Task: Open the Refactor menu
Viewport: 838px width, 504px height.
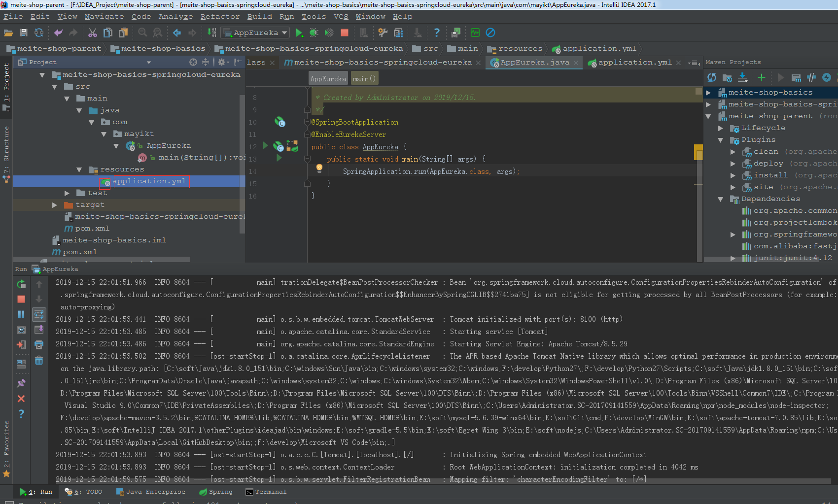Action: (220, 16)
